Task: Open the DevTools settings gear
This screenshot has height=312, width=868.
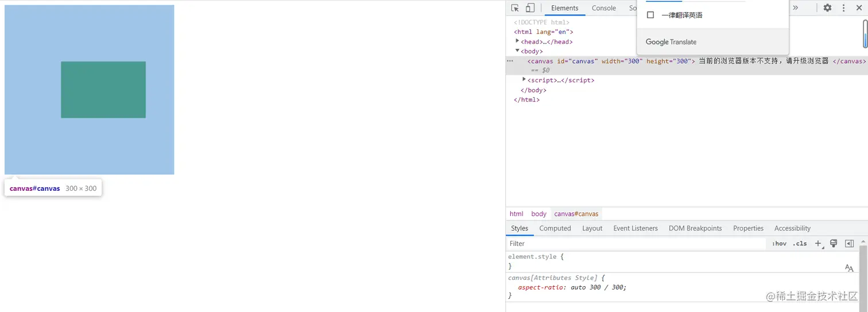Action: click(x=827, y=8)
